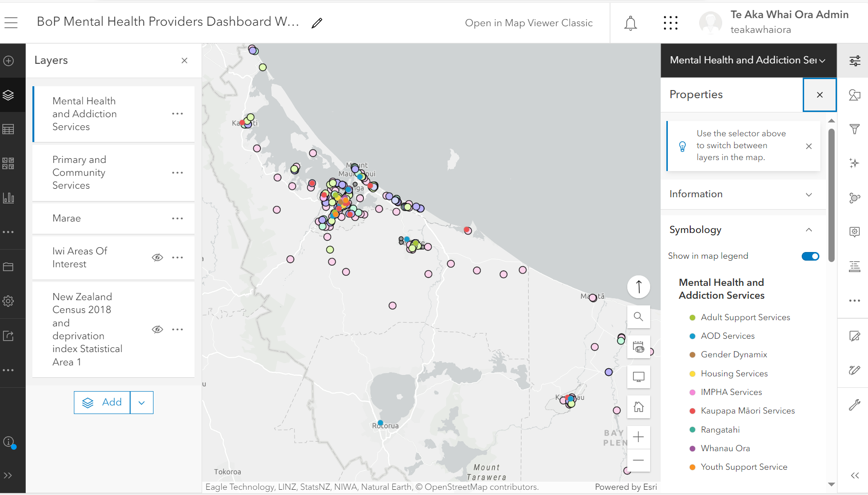868x495 pixels.
Task: Open the Basemap gallery icon
Action: point(9,164)
